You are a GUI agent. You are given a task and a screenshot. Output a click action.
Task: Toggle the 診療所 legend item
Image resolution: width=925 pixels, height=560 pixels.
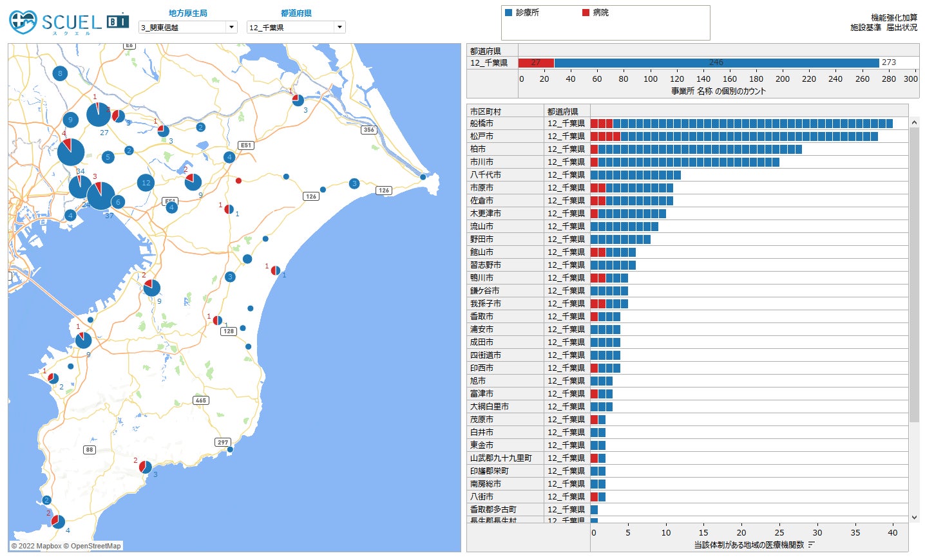tap(522, 13)
